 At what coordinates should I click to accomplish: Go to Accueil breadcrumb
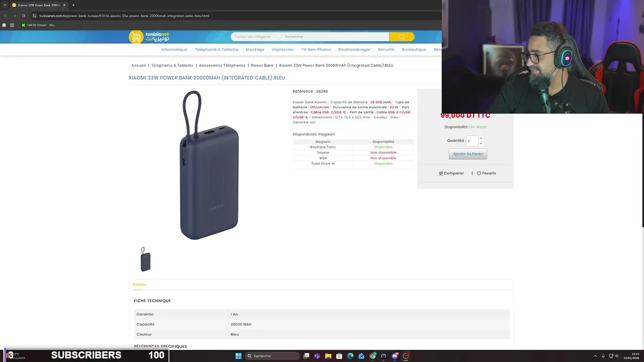[138, 65]
